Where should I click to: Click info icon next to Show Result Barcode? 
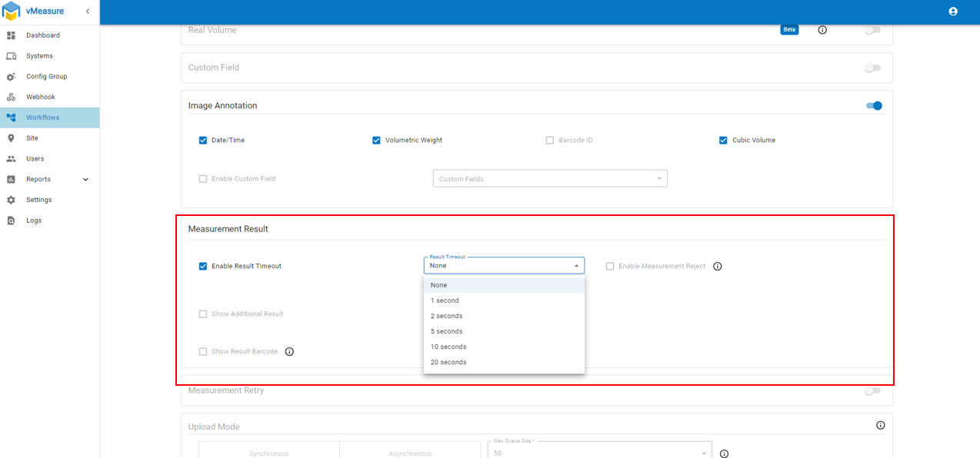[289, 352]
